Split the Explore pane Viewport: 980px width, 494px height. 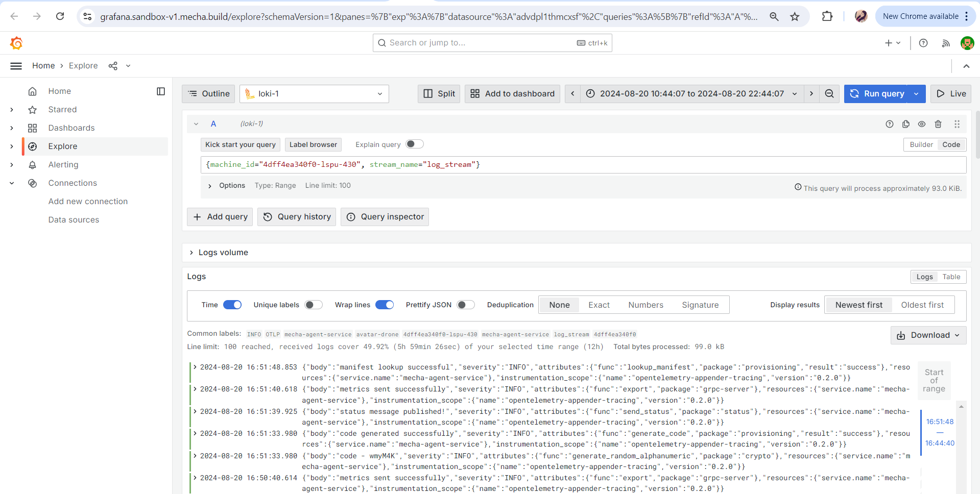click(x=439, y=94)
